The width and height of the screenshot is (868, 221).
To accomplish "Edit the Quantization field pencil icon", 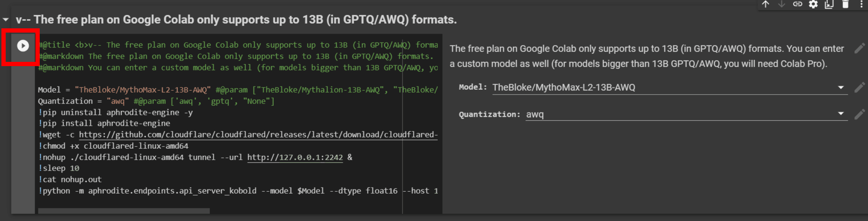I will 859,114.
